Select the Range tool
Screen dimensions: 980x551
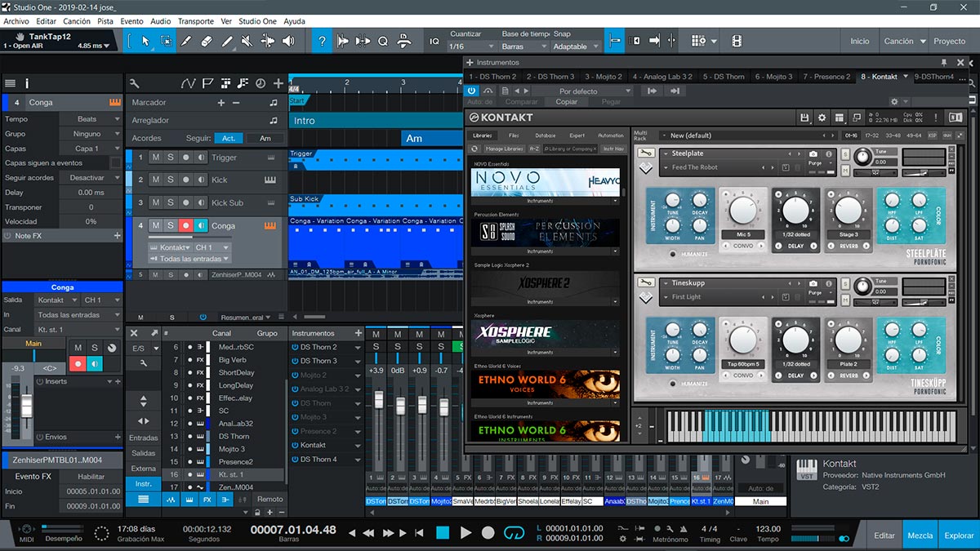pos(167,40)
